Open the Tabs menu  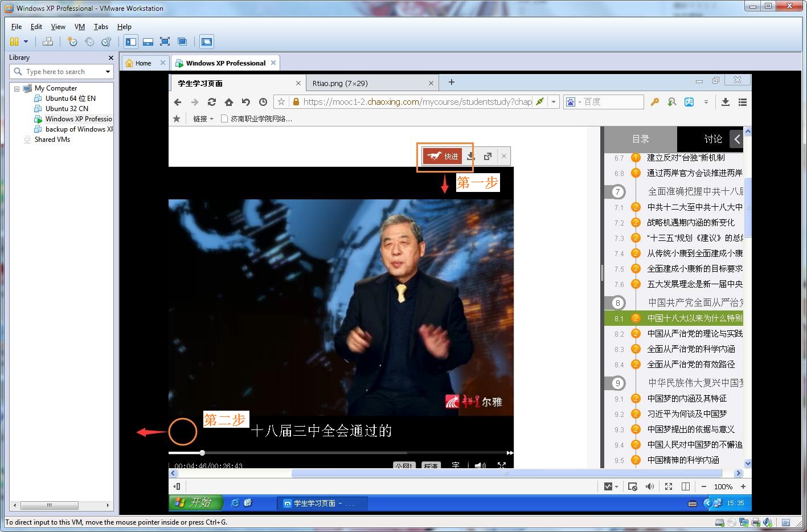tap(101, 26)
